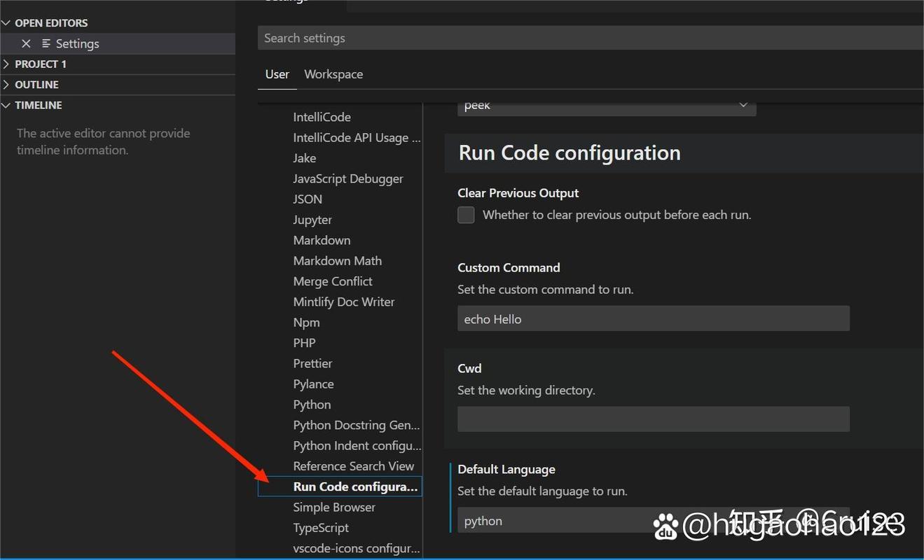Open Mintlify Doc Writer settings
This screenshot has width=924, height=560.
[x=344, y=302]
